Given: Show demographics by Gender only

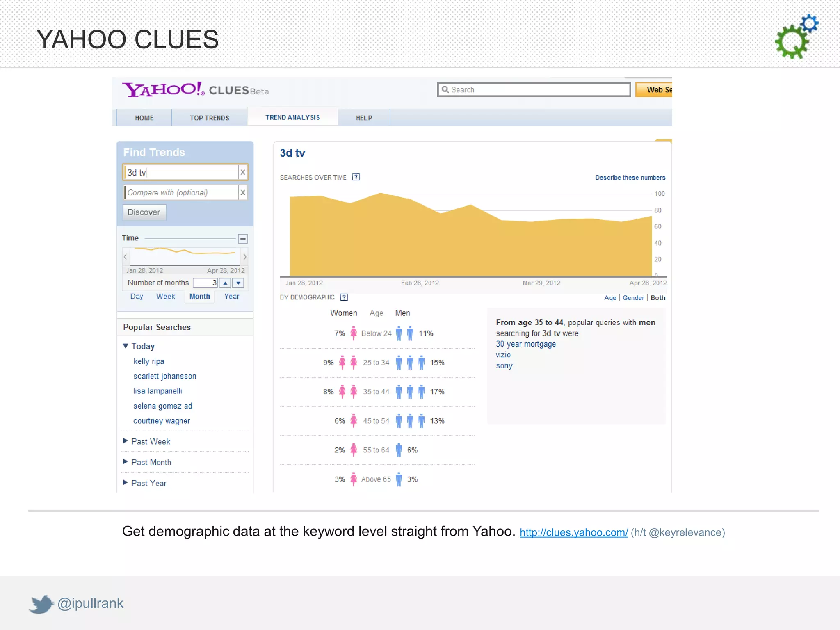Looking at the screenshot, I should point(633,298).
